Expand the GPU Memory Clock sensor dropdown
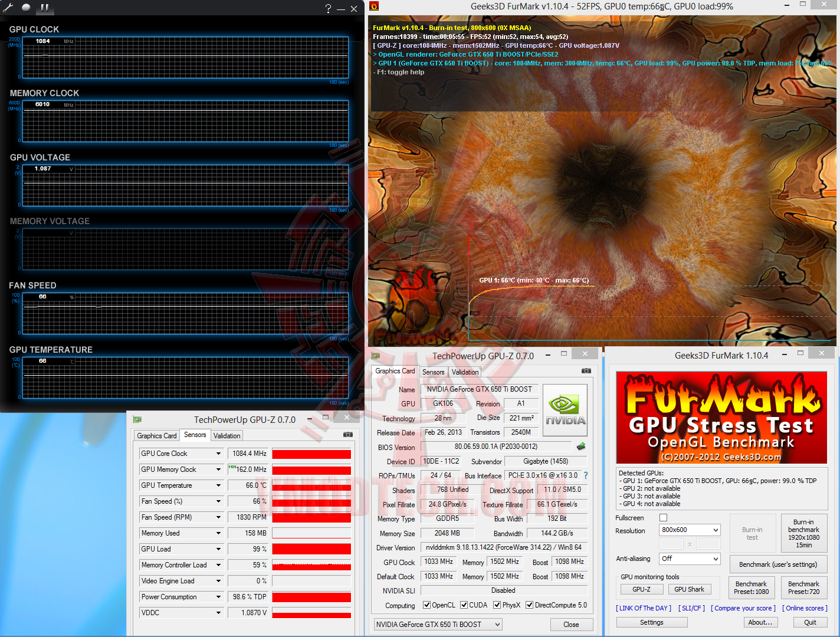 click(218, 469)
